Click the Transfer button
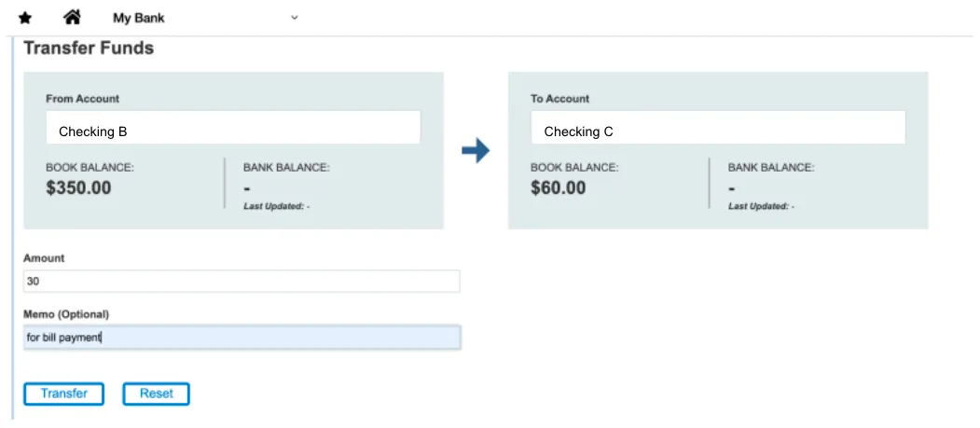 [63, 393]
